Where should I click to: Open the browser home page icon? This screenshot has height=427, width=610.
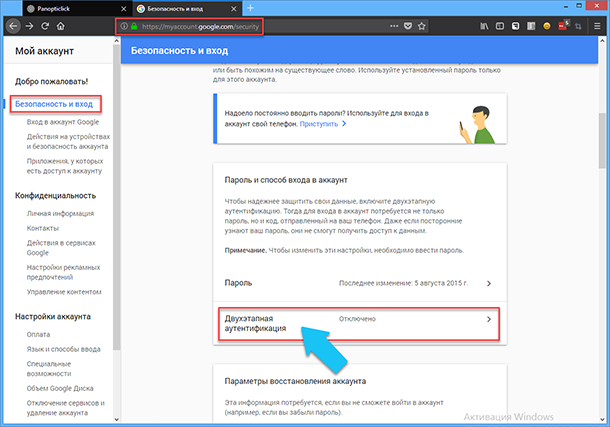[61, 26]
